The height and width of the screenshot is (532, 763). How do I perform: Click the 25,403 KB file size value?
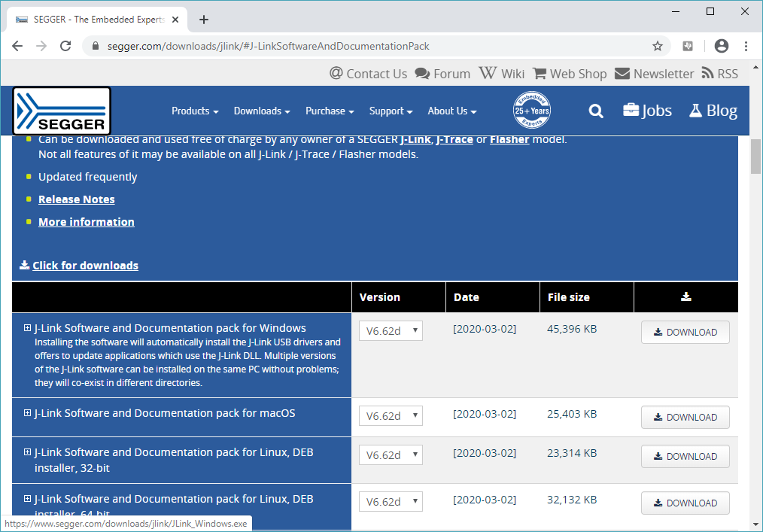click(x=572, y=414)
